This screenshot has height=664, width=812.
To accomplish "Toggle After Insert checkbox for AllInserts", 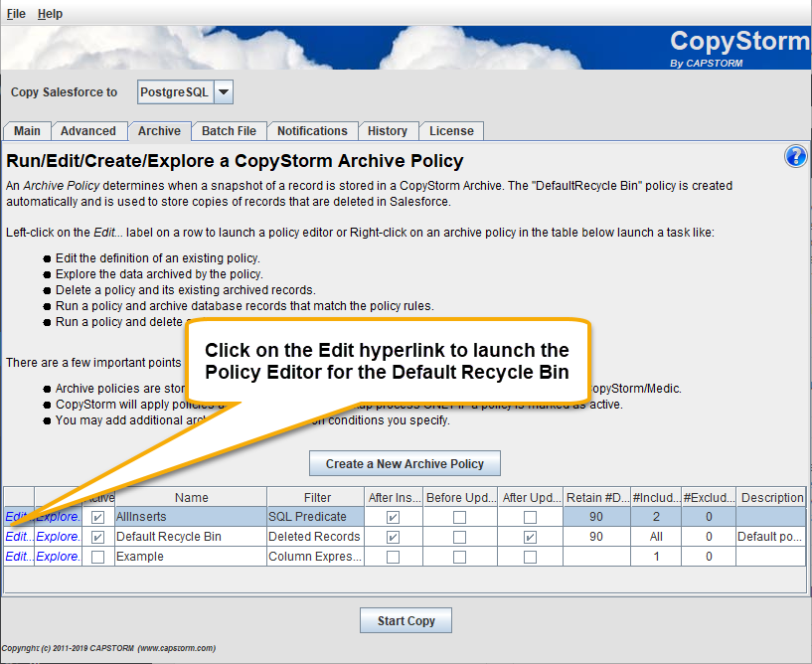I will coord(393,517).
